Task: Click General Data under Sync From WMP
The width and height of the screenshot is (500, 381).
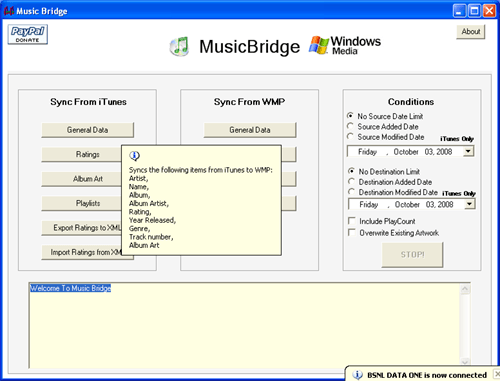Action: pyautogui.click(x=250, y=130)
